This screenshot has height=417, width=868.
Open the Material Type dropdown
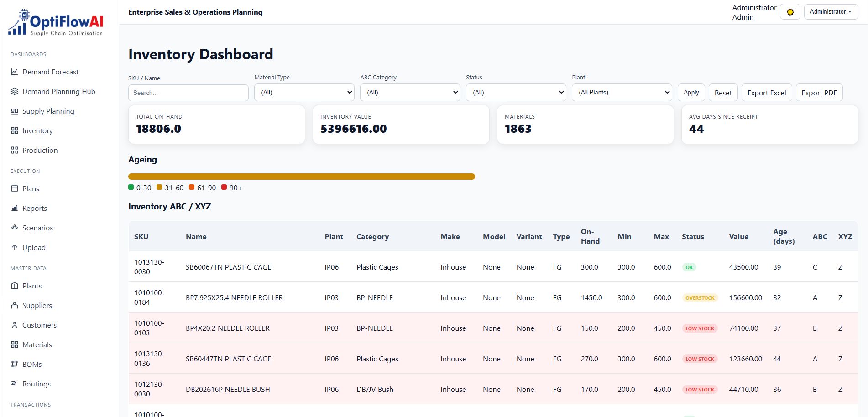coord(304,93)
